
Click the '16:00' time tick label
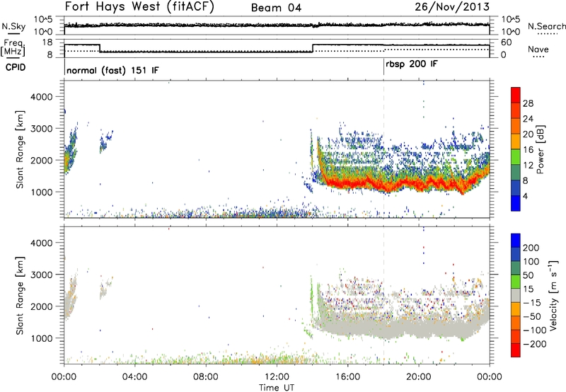click(x=347, y=377)
